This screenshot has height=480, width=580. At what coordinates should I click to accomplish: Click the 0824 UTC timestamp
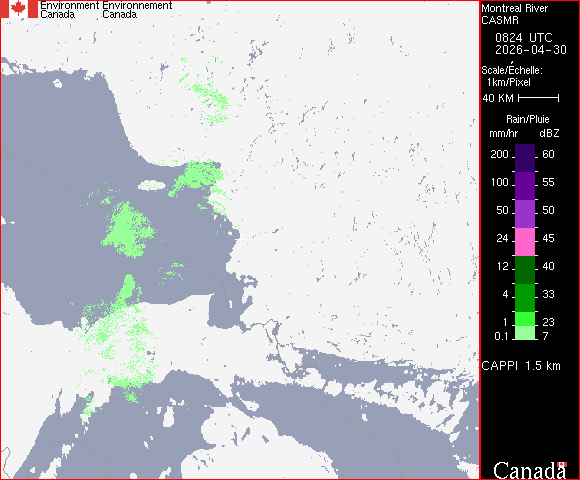point(523,38)
